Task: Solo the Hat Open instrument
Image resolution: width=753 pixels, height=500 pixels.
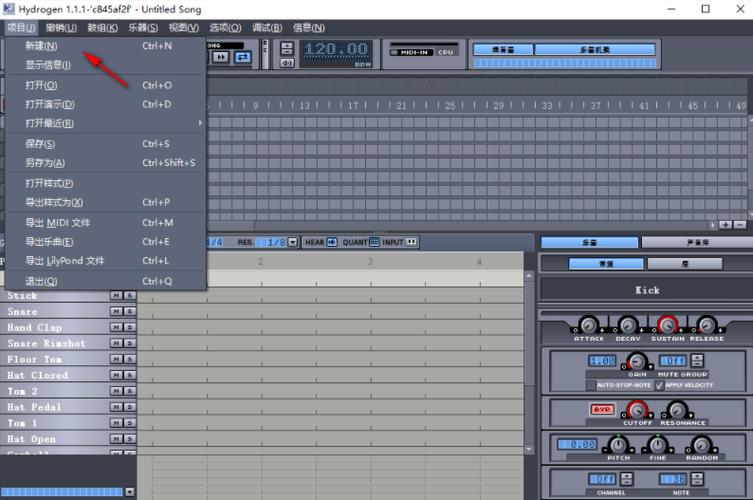Action: pos(129,439)
